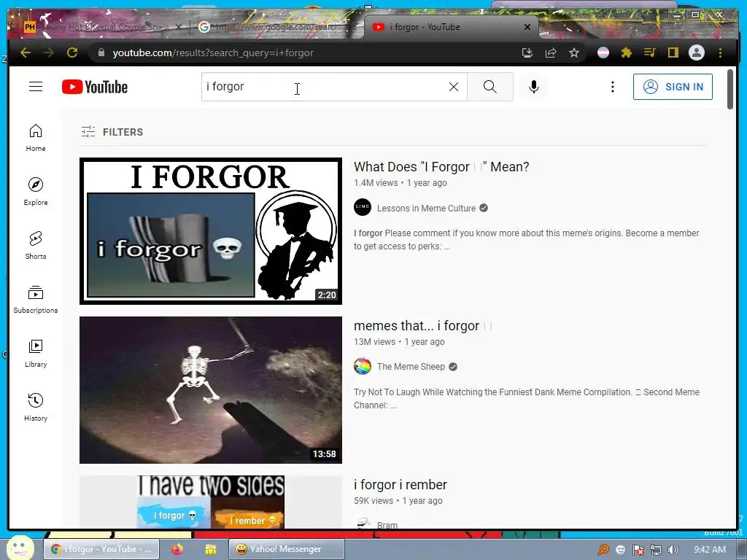Open Home in the YouTube sidebar
This screenshot has height=560, width=747.
(36, 138)
